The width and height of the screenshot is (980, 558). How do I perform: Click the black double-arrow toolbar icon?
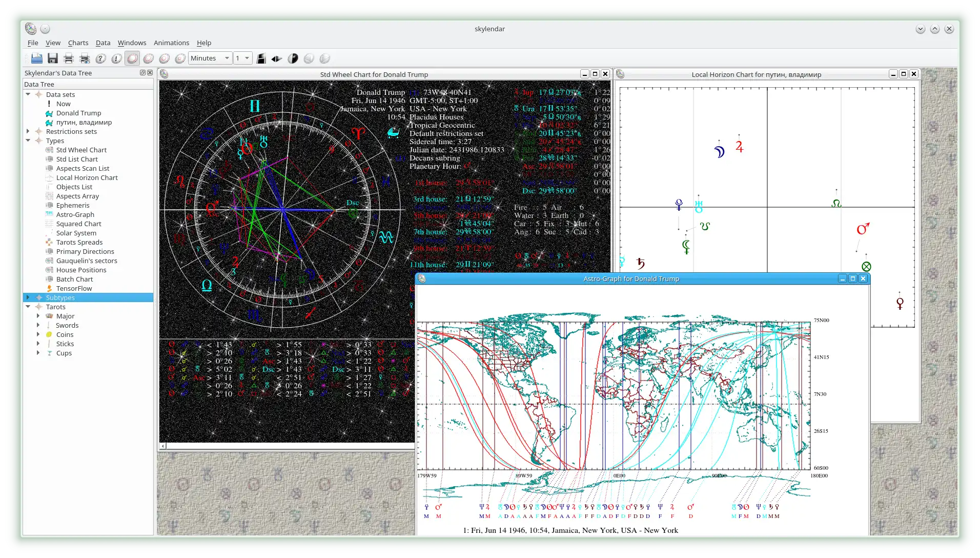pyautogui.click(x=277, y=58)
